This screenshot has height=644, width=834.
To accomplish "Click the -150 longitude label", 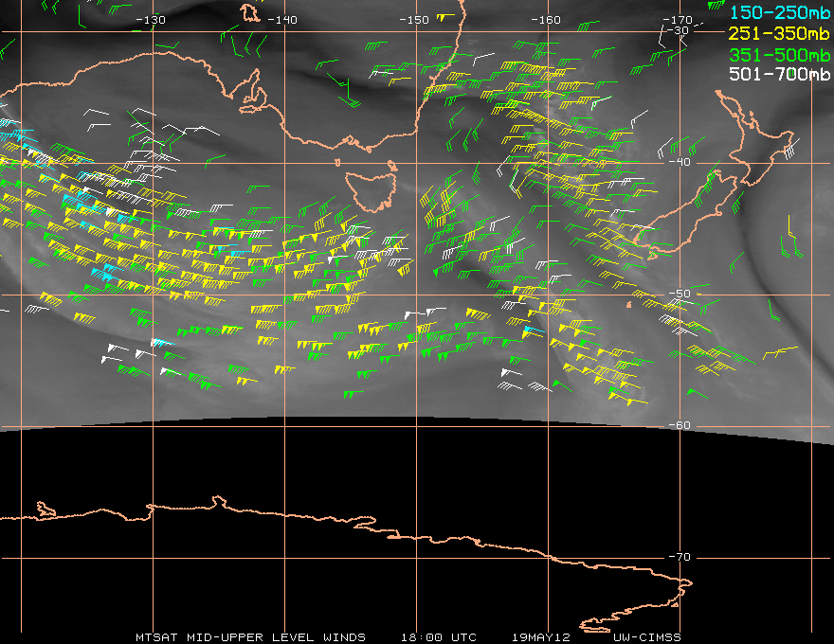I will tap(414, 20).
